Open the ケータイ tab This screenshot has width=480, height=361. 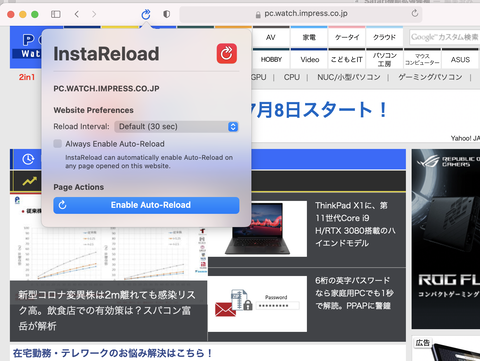pyautogui.click(x=347, y=37)
